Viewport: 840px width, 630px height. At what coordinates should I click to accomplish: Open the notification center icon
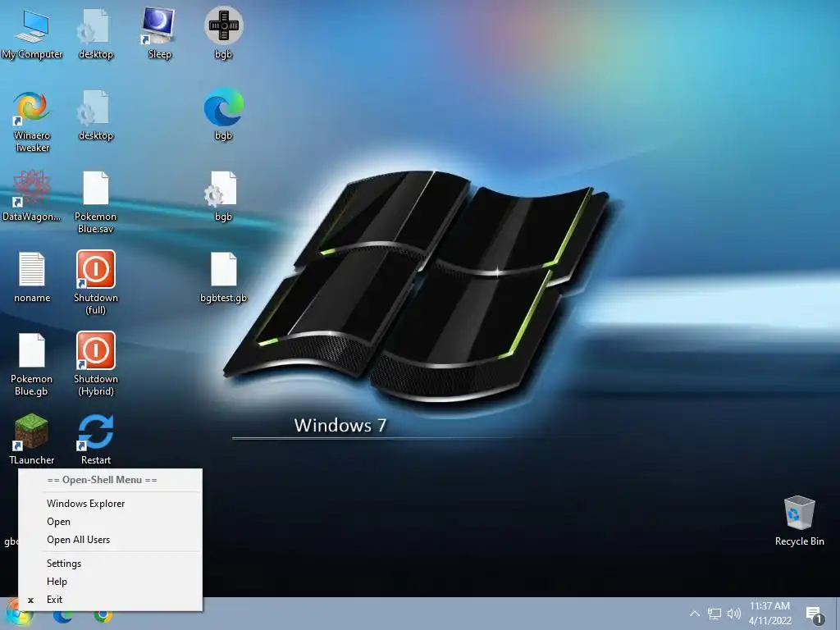point(815,615)
